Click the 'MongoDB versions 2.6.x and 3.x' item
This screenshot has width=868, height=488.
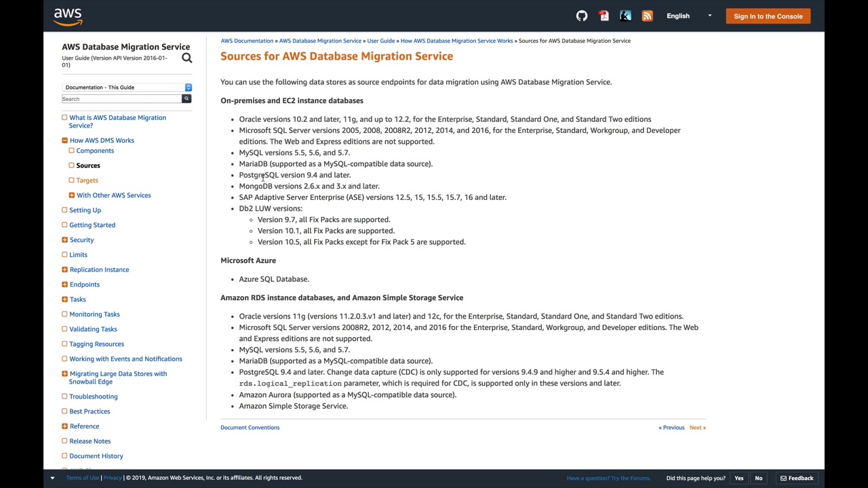point(309,186)
